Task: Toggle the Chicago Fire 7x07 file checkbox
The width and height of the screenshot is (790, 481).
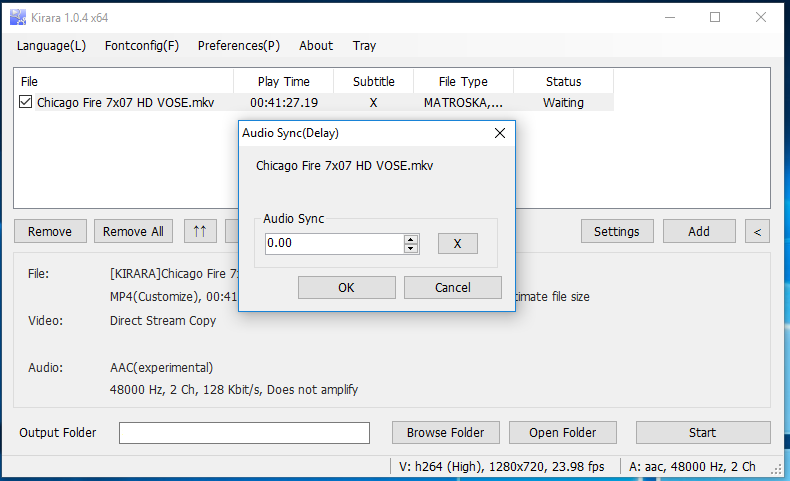Action: pyautogui.click(x=26, y=102)
